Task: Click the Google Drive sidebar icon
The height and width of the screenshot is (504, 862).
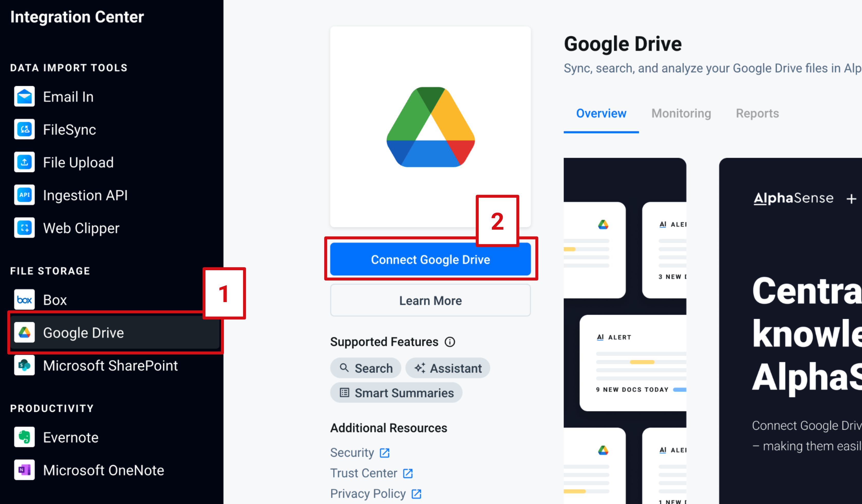Action: [24, 333]
